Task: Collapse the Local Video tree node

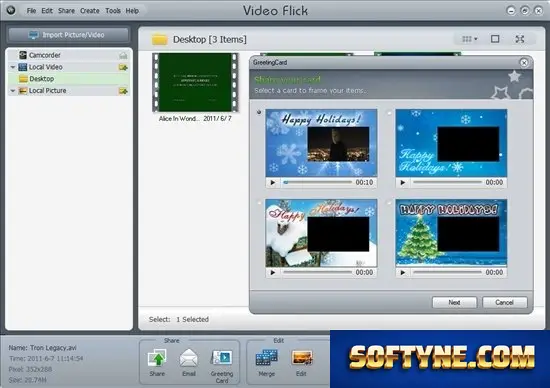Action: coord(13,67)
